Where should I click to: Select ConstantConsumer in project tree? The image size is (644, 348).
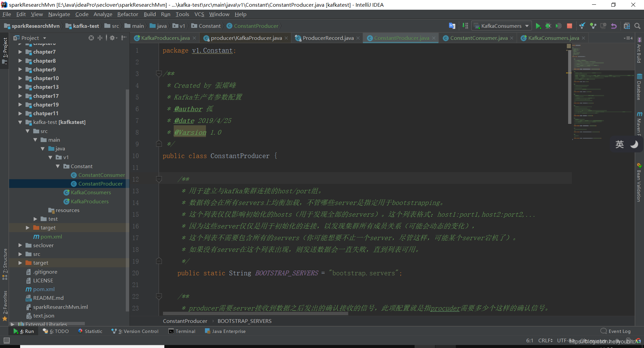point(101,175)
